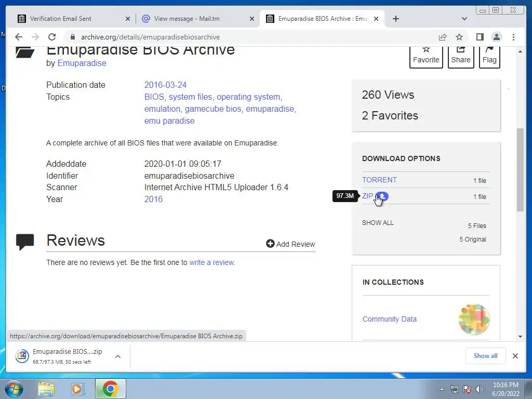Open the Community Data collection link
Image resolution: width=532 pixels, height=399 pixels.
pos(390,319)
